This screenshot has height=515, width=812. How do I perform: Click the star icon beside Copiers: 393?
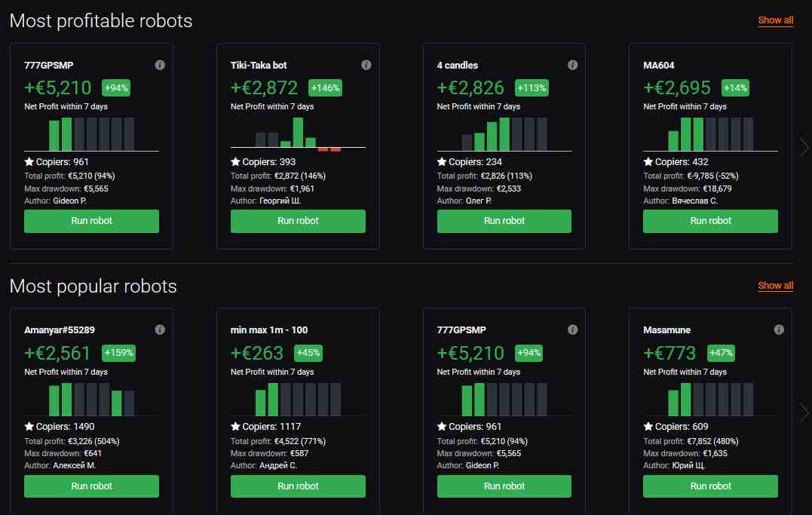tap(236, 161)
